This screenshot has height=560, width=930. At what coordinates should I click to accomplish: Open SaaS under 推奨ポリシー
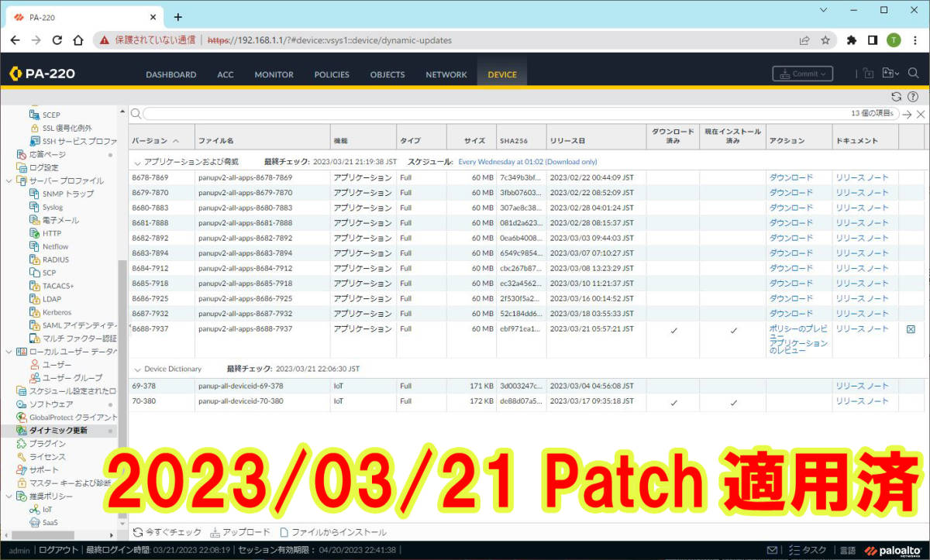(49, 522)
